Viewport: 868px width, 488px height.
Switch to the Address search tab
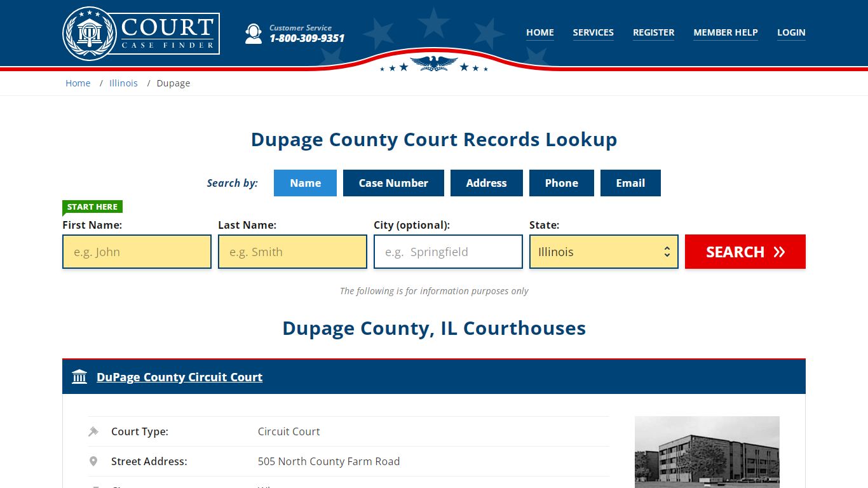pyautogui.click(x=487, y=183)
